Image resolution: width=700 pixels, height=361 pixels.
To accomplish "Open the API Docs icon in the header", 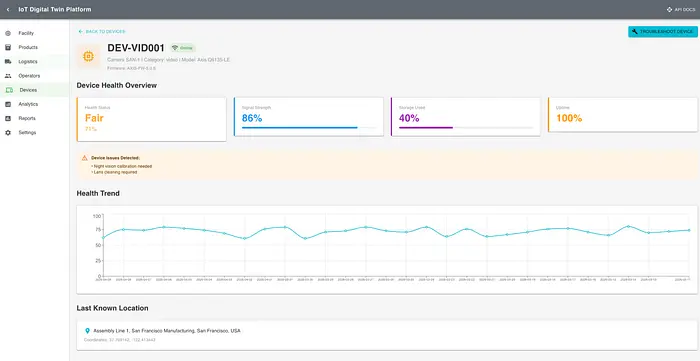I will tap(669, 9).
